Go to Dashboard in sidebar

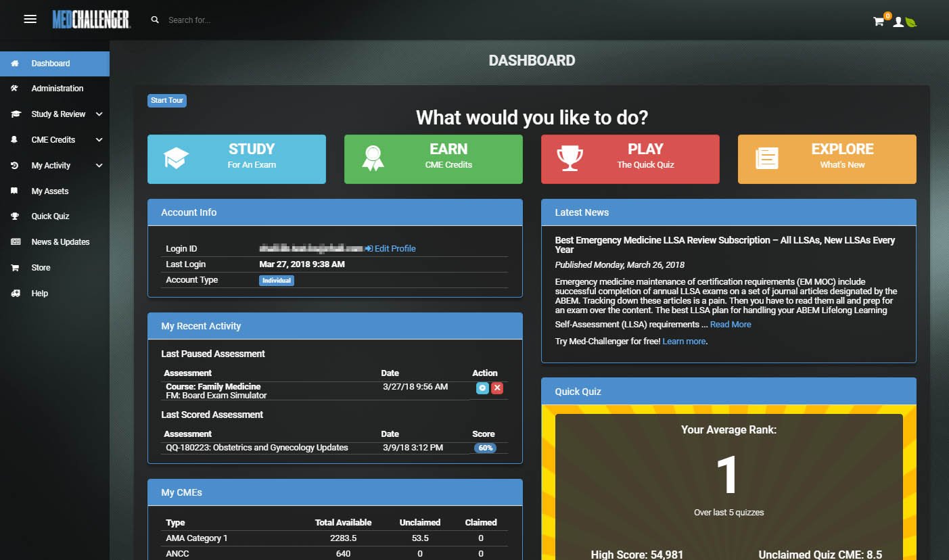pyautogui.click(x=55, y=64)
